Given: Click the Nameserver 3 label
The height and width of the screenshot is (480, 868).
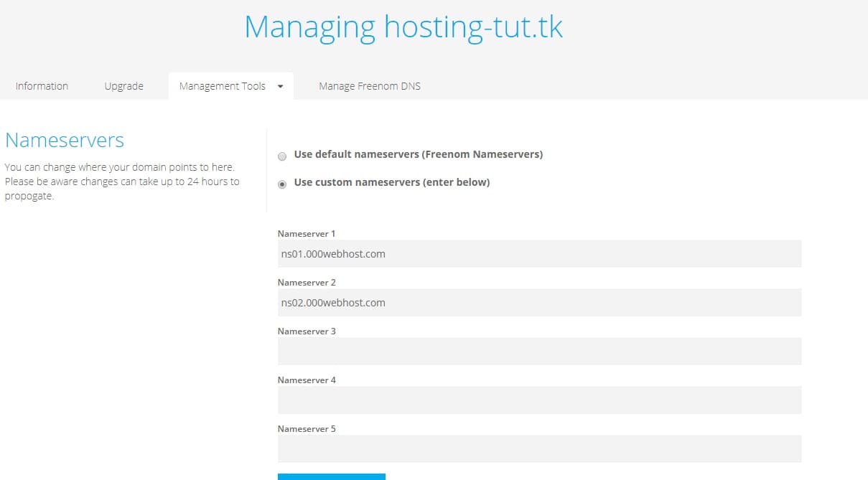Looking at the screenshot, I should (x=307, y=331).
